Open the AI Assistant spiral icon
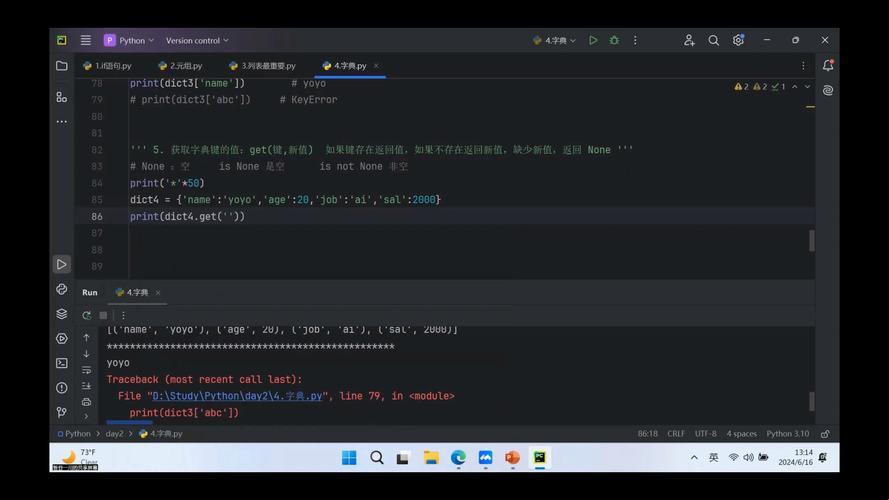The width and height of the screenshot is (889, 500). coord(828,90)
